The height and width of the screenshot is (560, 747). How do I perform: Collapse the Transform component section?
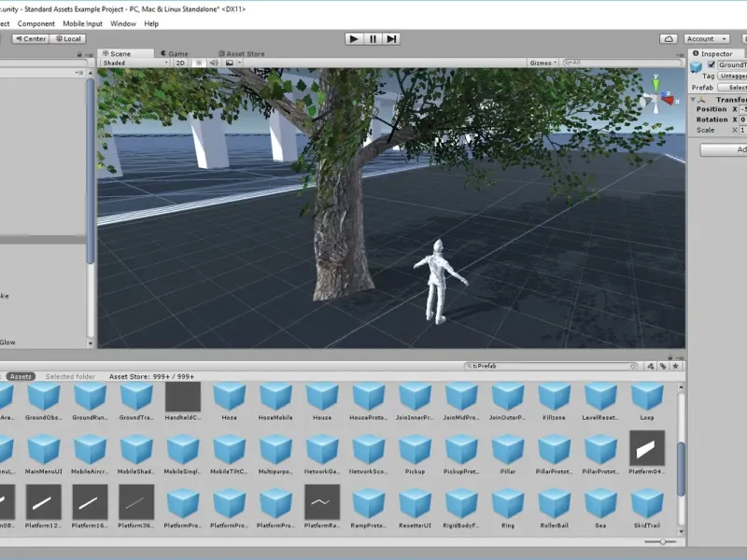click(694, 99)
